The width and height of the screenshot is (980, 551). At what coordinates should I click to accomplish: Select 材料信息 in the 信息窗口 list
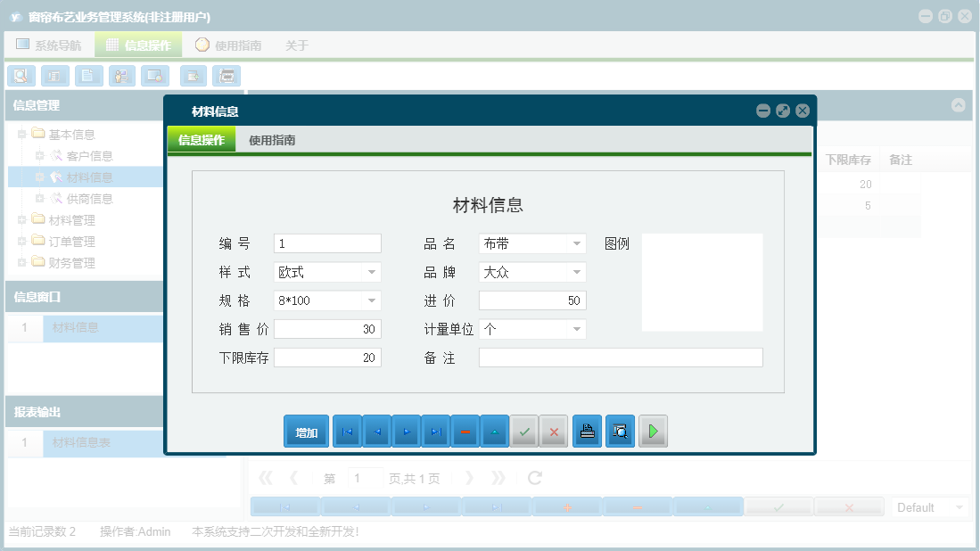(75, 327)
